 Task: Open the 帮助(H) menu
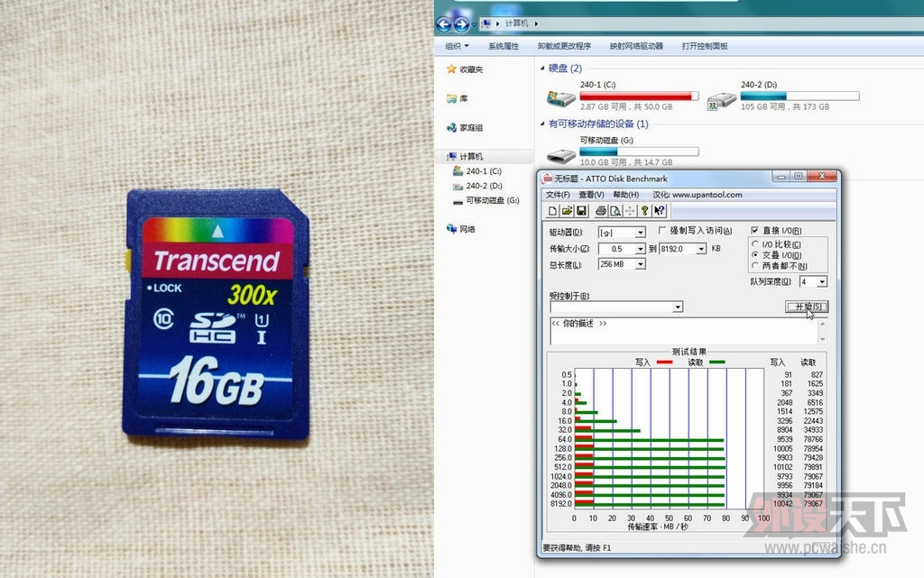pyautogui.click(x=626, y=195)
